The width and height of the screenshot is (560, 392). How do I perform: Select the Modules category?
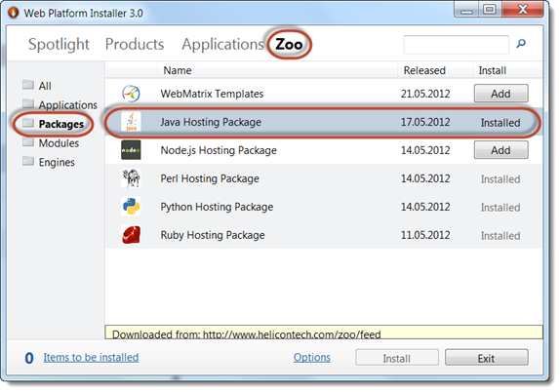(59, 143)
